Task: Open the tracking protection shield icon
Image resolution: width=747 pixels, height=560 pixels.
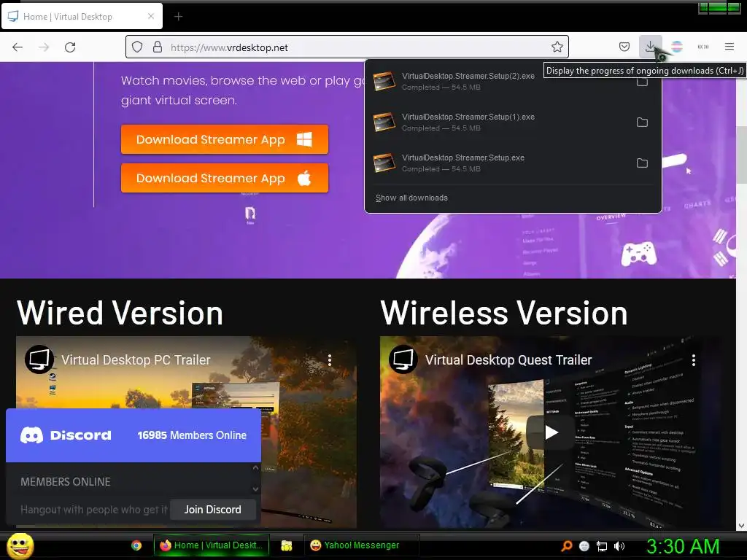Action: pos(137,47)
